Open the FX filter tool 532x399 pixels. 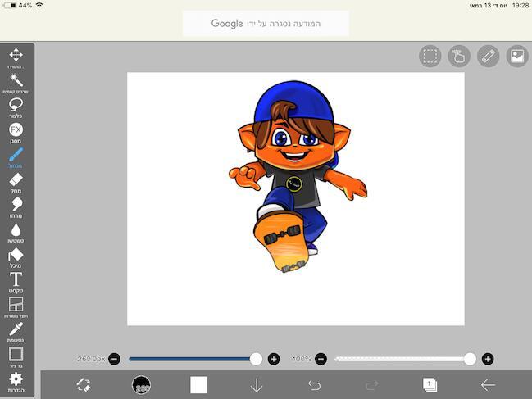tap(16, 133)
